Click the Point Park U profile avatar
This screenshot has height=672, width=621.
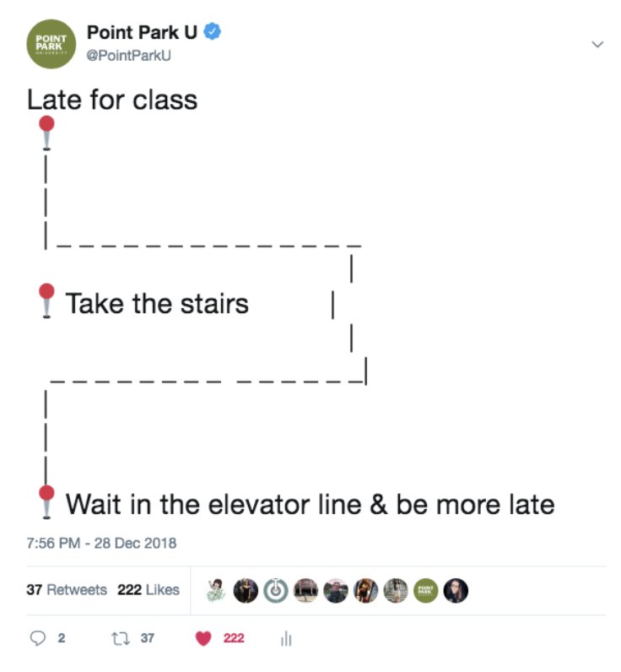(51, 44)
